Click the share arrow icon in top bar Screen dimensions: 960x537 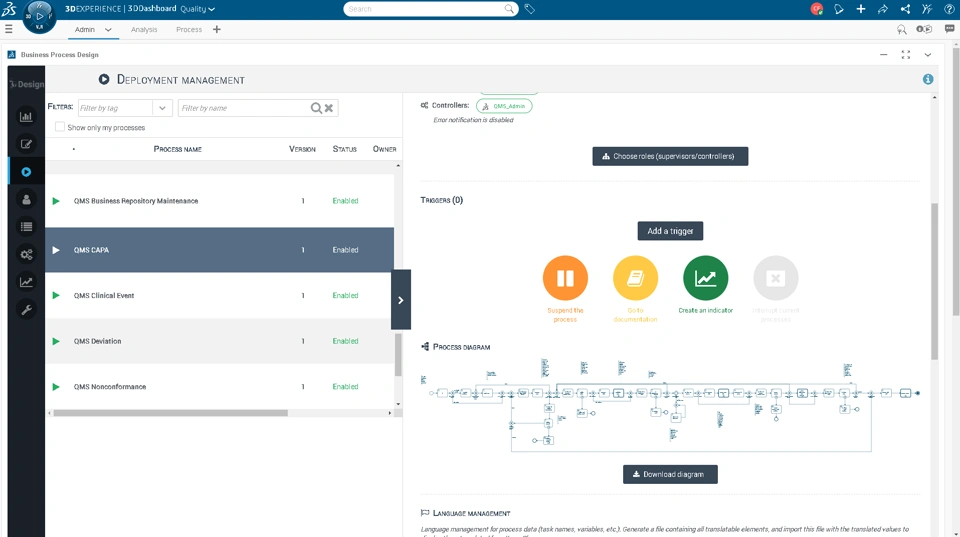click(x=883, y=9)
